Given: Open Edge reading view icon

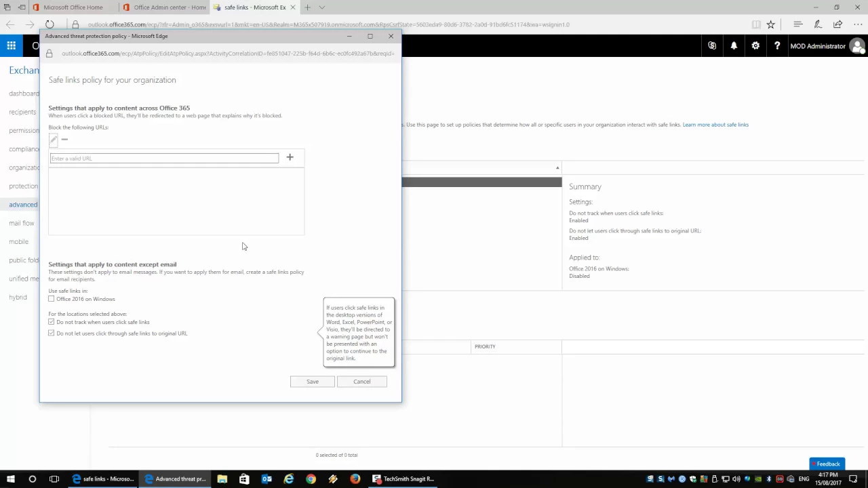Looking at the screenshot, I should [x=756, y=24].
